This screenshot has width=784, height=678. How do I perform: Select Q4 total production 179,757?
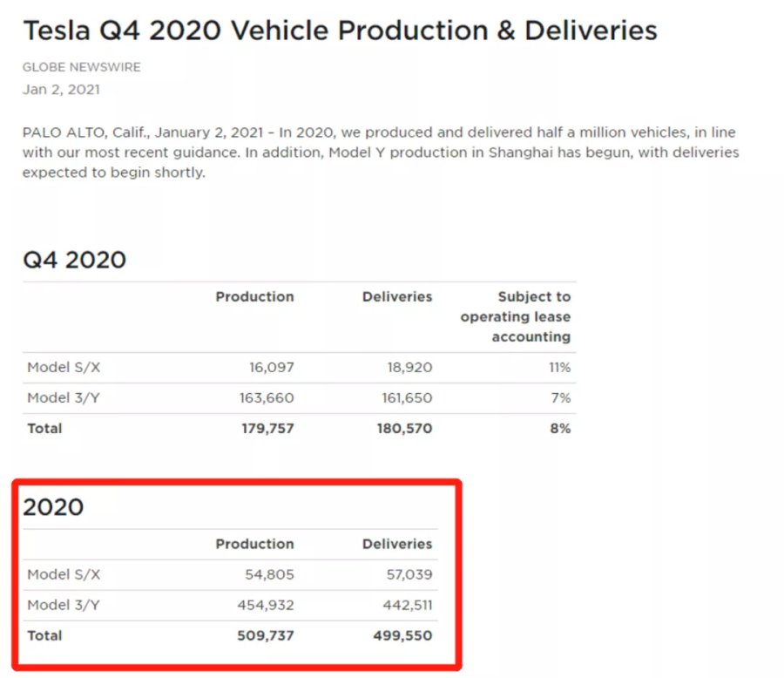(x=267, y=429)
